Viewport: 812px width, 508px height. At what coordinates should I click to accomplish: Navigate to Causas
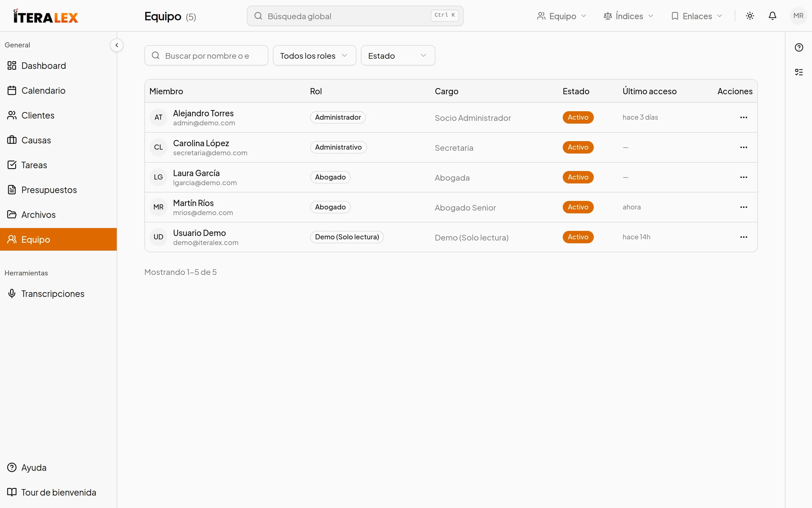click(x=58, y=140)
